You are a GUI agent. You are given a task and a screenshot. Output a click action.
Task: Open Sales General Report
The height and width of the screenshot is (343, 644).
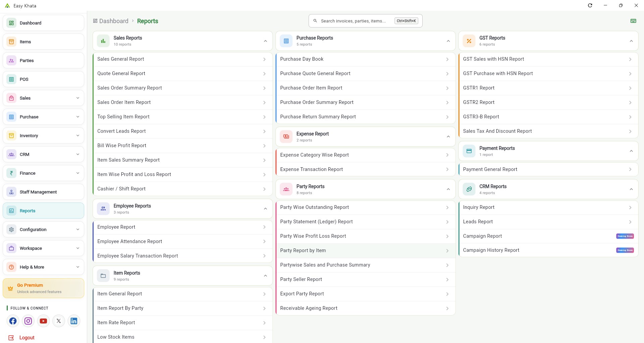pos(182,59)
